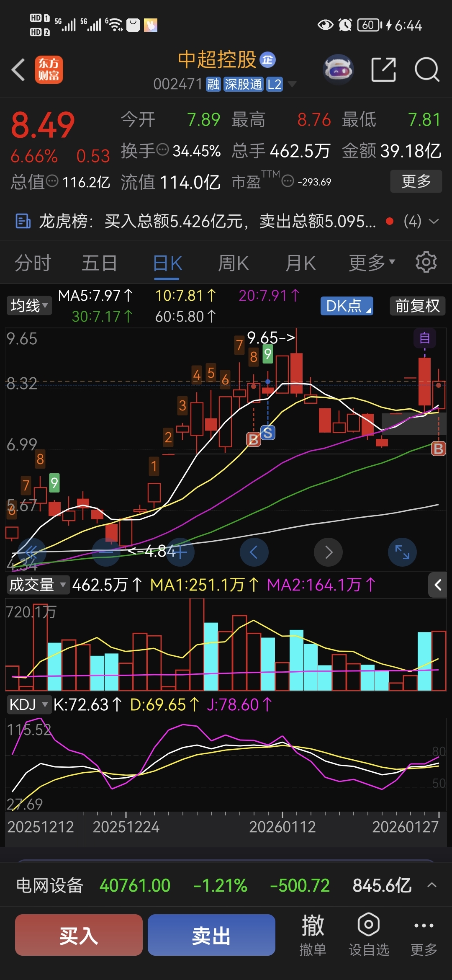
Task: Tap the 20251224 date axis label
Action: tap(126, 827)
